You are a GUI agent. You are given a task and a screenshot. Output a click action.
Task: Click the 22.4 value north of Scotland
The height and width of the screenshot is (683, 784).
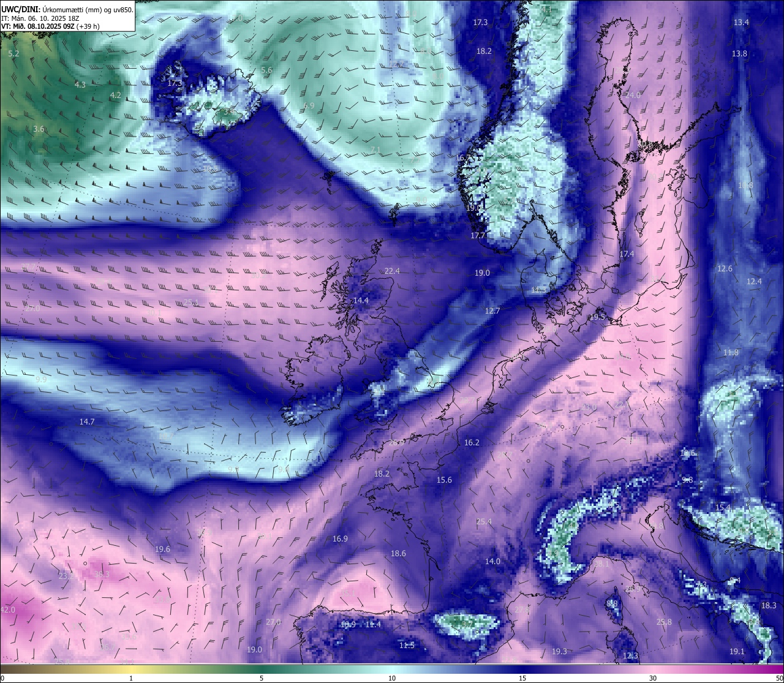click(392, 271)
